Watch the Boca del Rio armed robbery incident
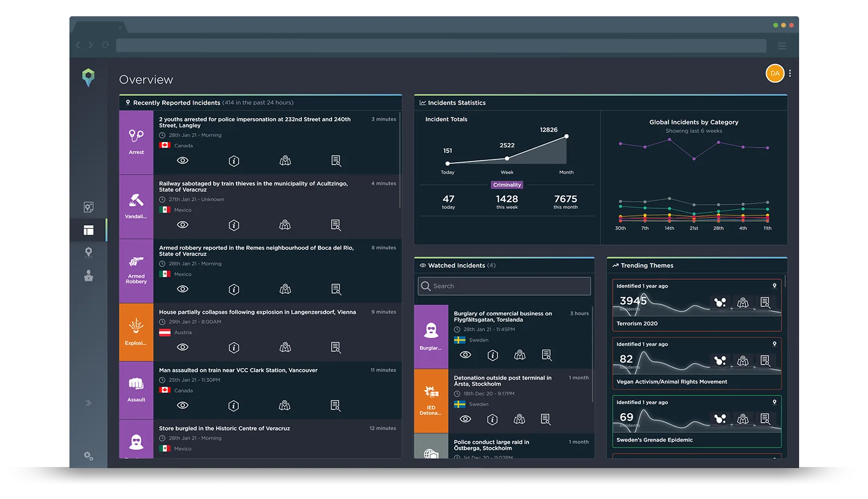Image resolution: width=868 pixels, height=499 pixels. click(183, 289)
